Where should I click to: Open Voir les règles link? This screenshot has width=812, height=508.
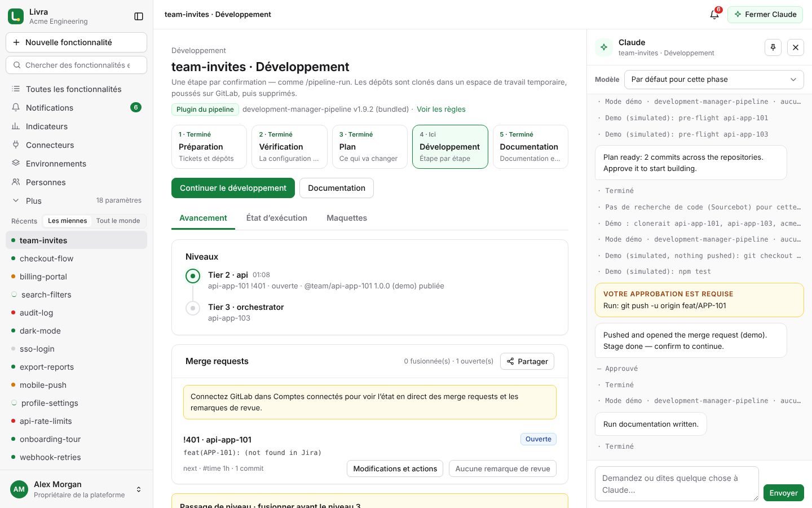[441, 110]
